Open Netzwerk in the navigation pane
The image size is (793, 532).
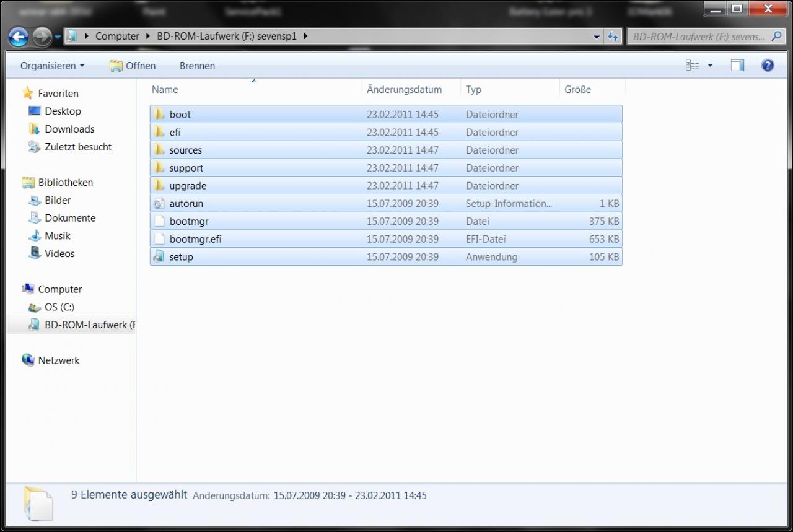(59, 360)
